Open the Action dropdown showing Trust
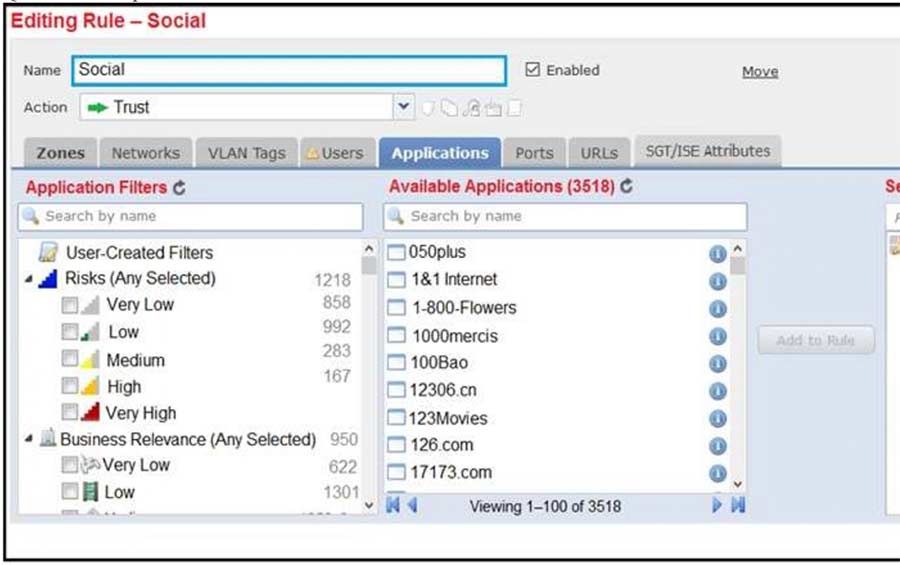The width and height of the screenshot is (900, 565). tap(403, 107)
